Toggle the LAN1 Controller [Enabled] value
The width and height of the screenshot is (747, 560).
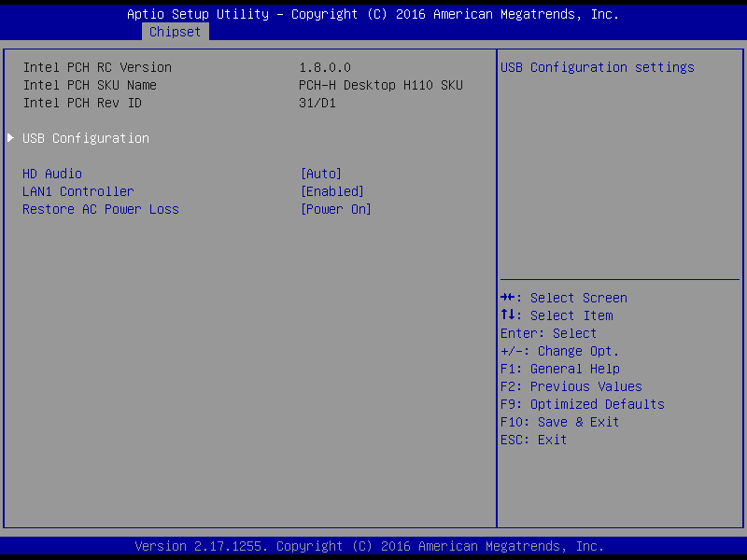pos(332,191)
